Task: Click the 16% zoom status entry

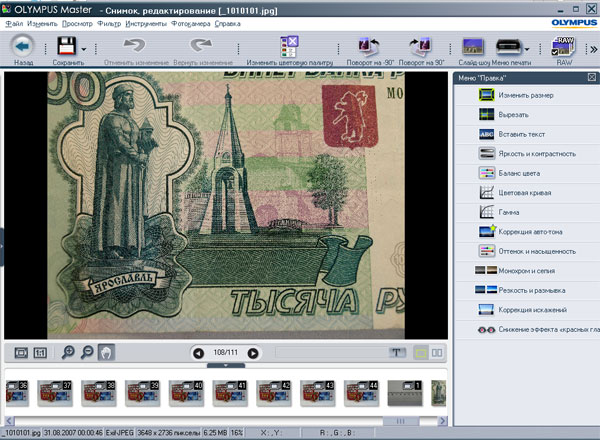Action: pos(237,433)
